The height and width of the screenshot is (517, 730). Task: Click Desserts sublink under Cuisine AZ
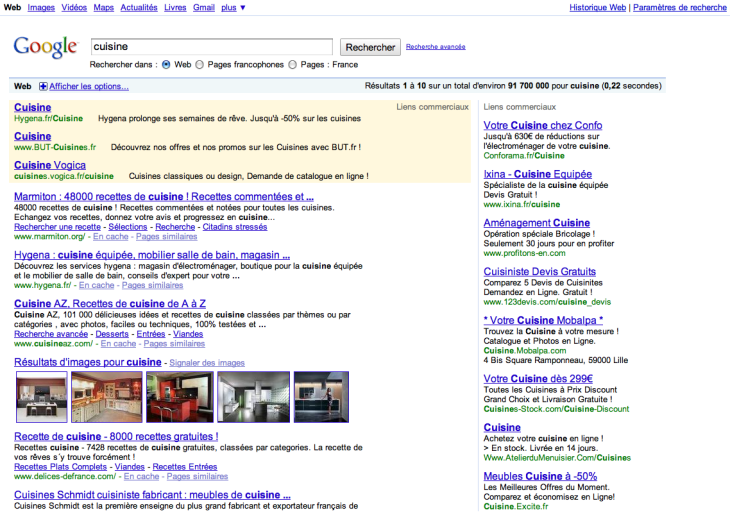coord(112,334)
